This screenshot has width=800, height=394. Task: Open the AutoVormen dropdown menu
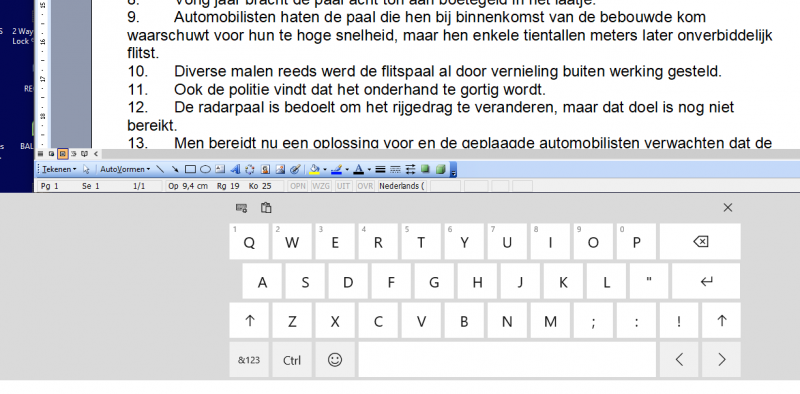[x=125, y=169]
